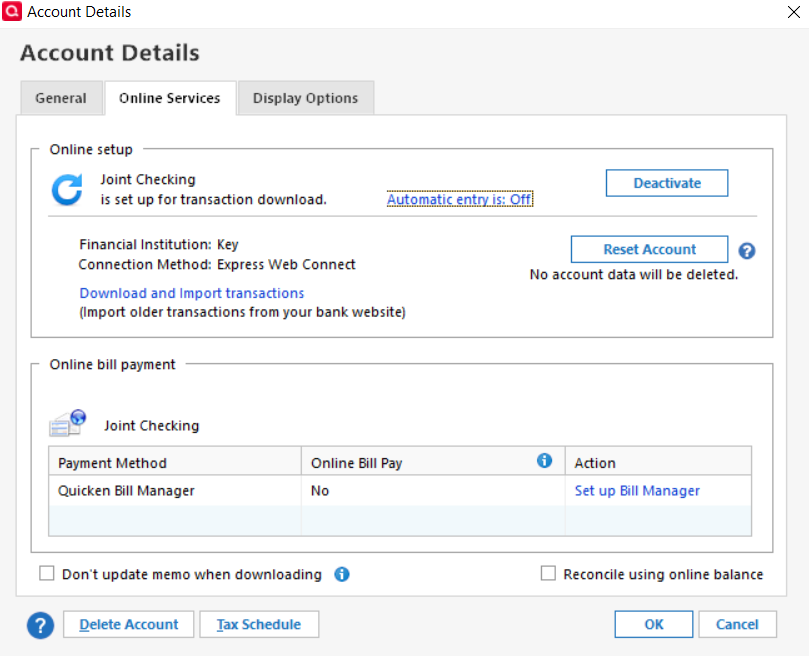Open the Display Options tab
The width and height of the screenshot is (809, 656).
[x=305, y=98]
